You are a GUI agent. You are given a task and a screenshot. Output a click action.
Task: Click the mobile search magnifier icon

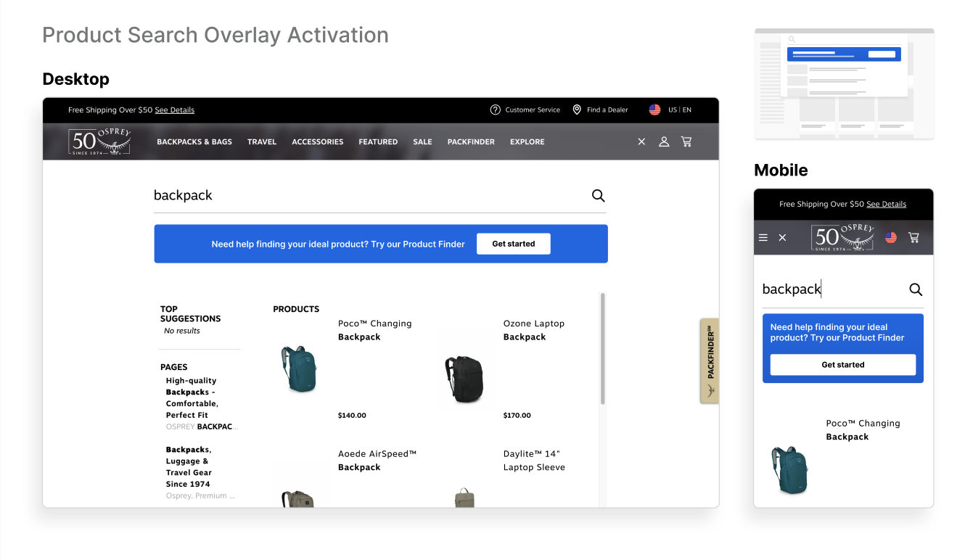[x=916, y=289]
